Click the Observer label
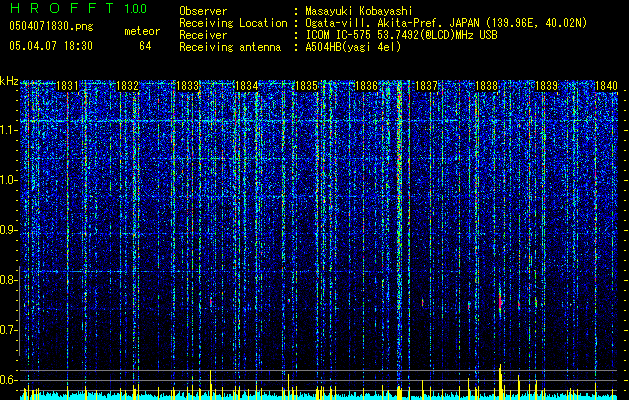The height and width of the screenshot is (400, 629). coord(203,11)
